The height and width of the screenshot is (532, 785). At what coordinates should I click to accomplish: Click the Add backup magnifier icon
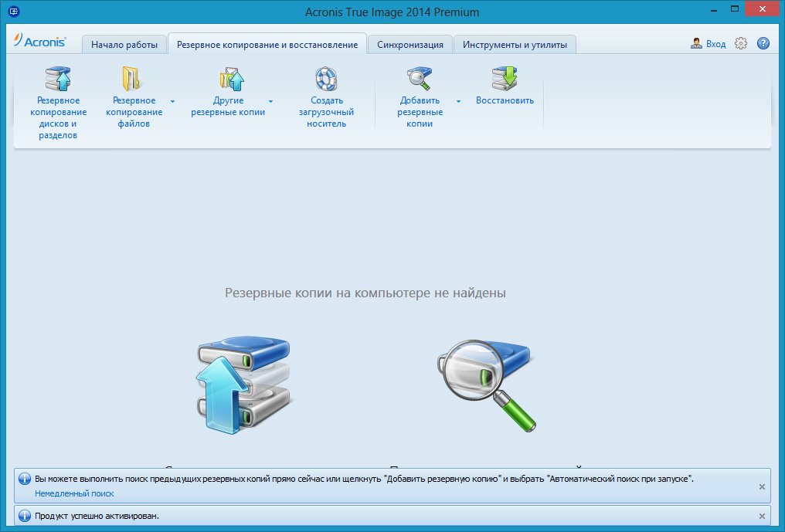(418, 78)
